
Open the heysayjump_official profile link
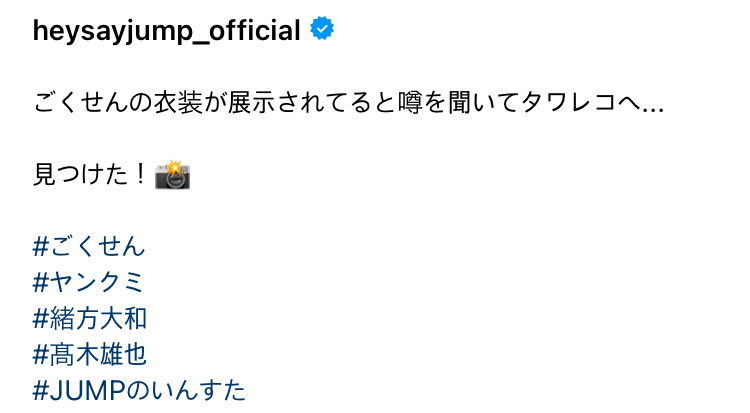(166, 31)
